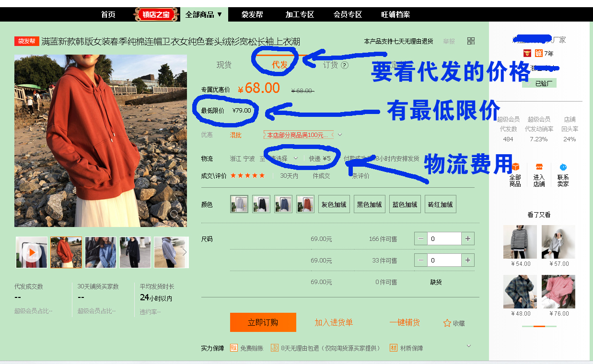Play the product video on the first thumbnail
Viewport: 593px width, 364px height.
click(x=31, y=252)
